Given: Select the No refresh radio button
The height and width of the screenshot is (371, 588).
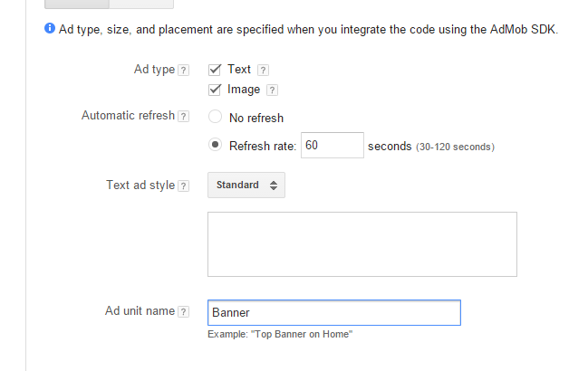Looking at the screenshot, I should [215, 117].
